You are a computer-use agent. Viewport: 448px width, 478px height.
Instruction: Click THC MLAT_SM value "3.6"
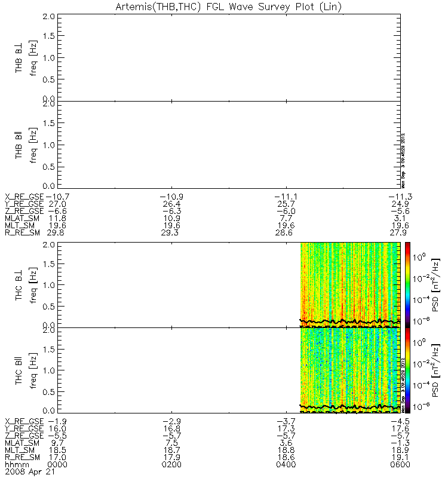tap(286, 443)
